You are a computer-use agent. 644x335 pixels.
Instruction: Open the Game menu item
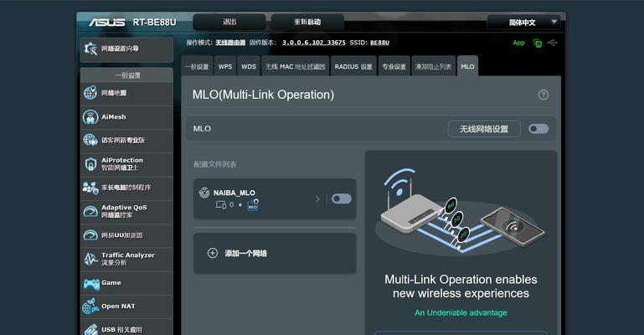pyautogui.click(x=126, y=283)
